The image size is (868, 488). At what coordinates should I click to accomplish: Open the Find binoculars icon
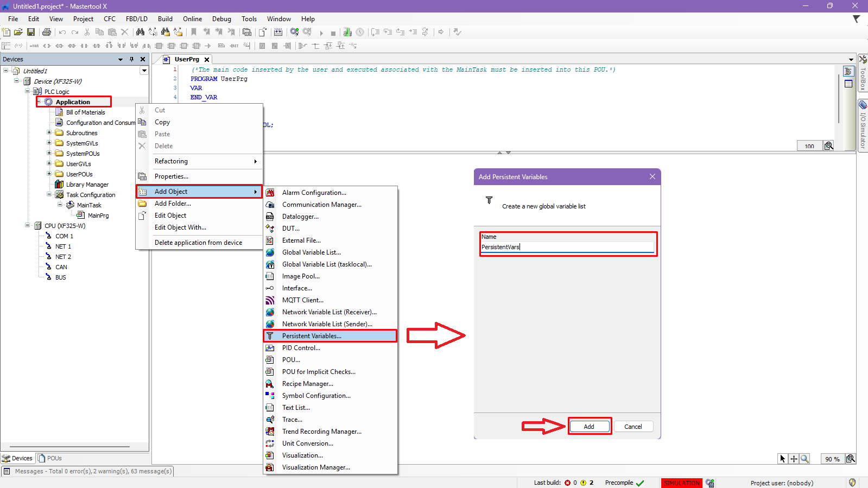tap(140, 32)
